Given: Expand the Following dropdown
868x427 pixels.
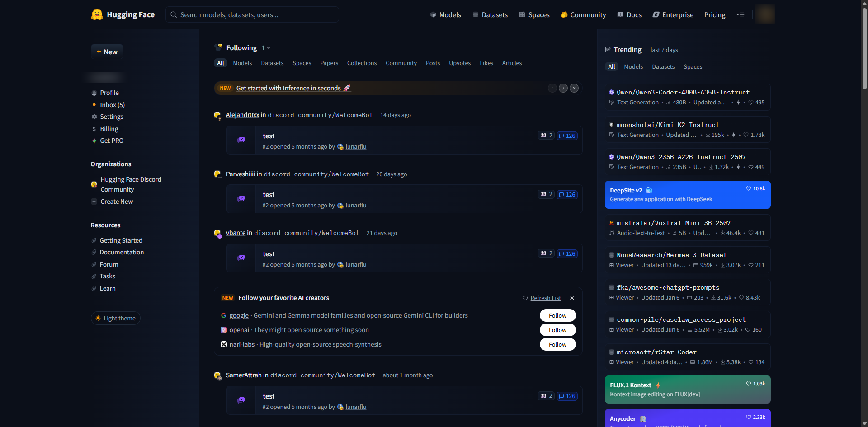Looking at the screenshot, I should click(266, 48).
